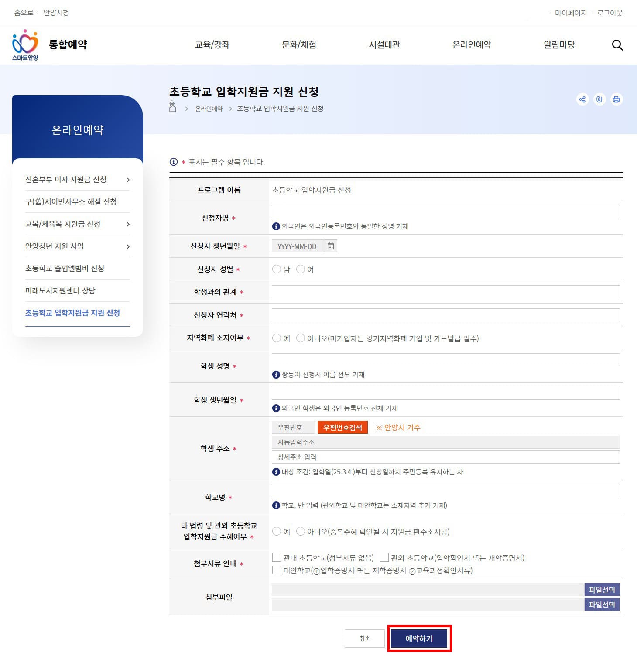The image size is (637, 672).
Task: Check the 관내 초등학교(첨부서류 없음) checkbox
Action: point(277,557)
